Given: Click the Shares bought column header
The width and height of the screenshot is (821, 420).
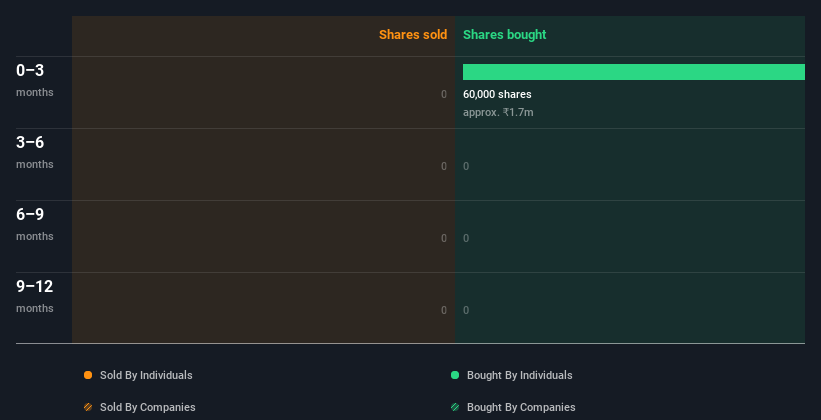Looking at the screenshot, I should (505, 35).
